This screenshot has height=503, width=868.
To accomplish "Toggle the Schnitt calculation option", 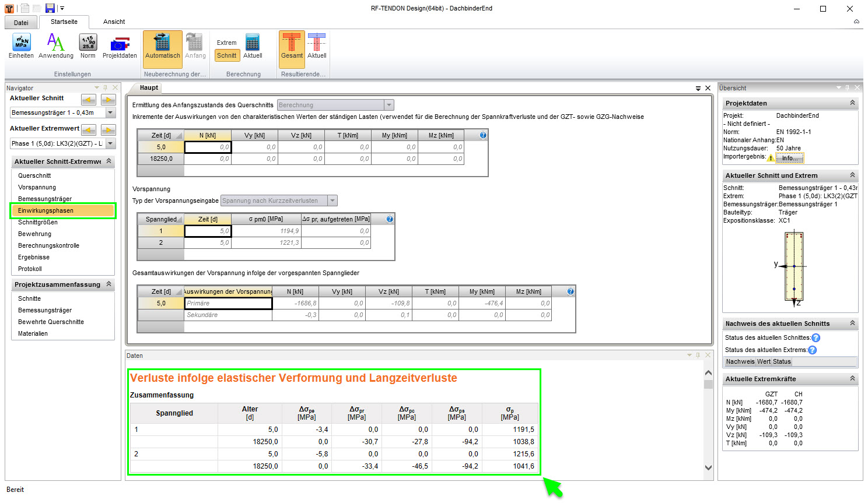I will (227, 55).
